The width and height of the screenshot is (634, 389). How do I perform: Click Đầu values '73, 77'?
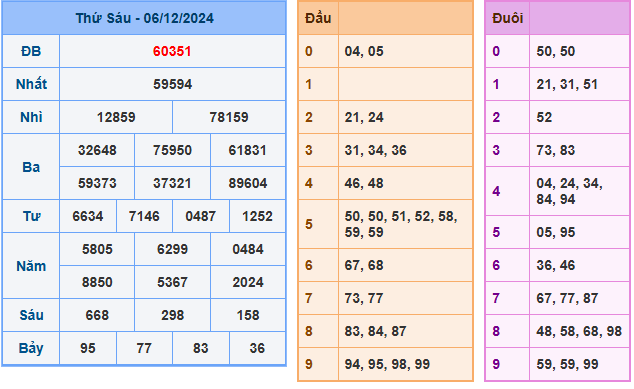[x=364, y=298]
